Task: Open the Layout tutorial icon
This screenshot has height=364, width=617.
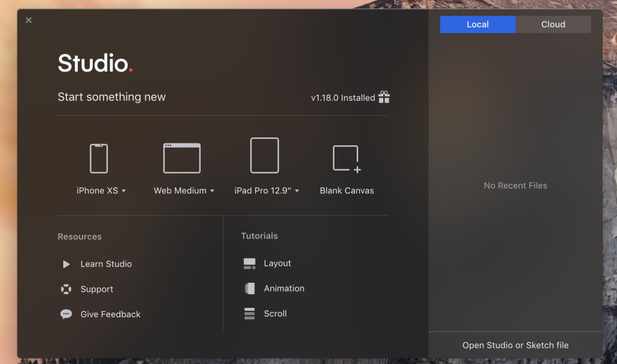Action: tap(249, 263)
